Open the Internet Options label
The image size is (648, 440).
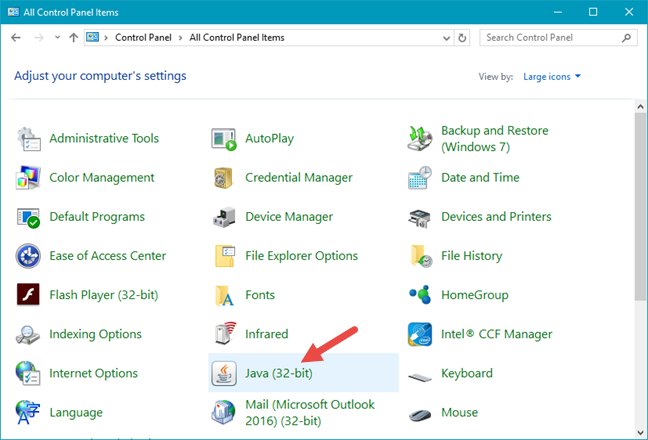click(x=93, y=373)
